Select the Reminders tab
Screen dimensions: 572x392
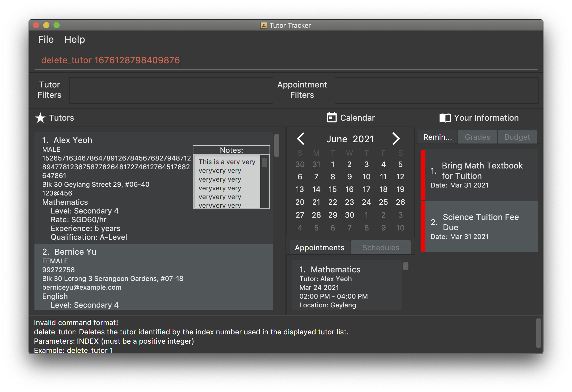(437, 137)
